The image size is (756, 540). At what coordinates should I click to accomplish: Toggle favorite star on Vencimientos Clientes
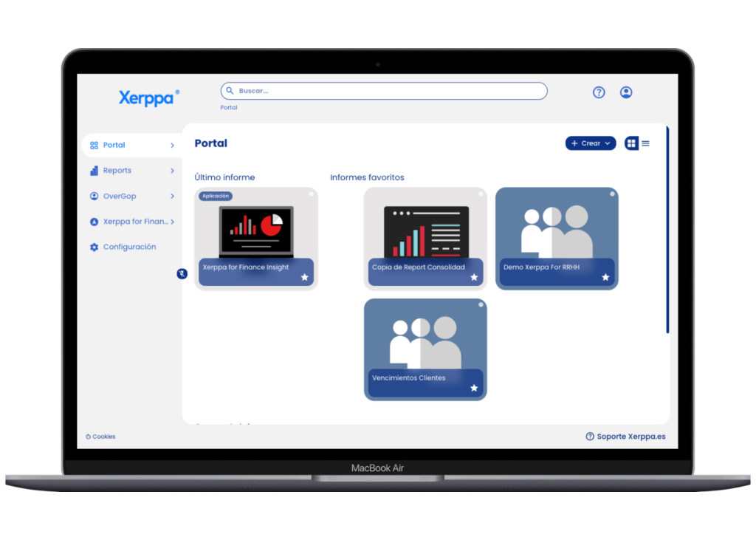[x=474, y=388]
